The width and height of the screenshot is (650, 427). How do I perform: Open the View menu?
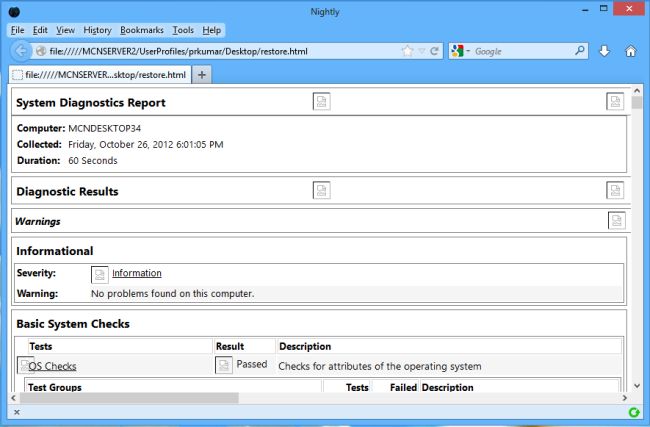click(65, 30)
